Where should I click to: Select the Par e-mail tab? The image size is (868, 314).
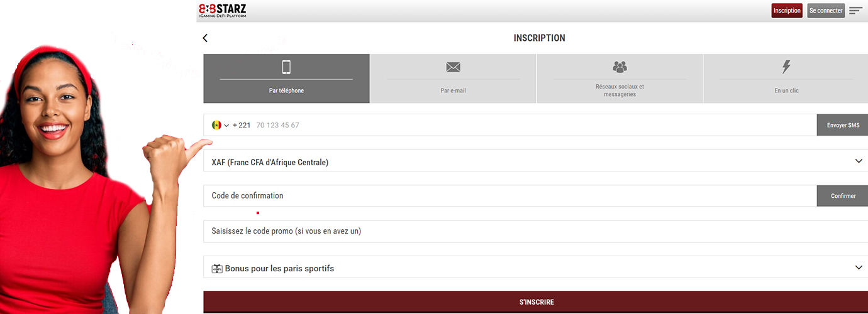point(453,78)
